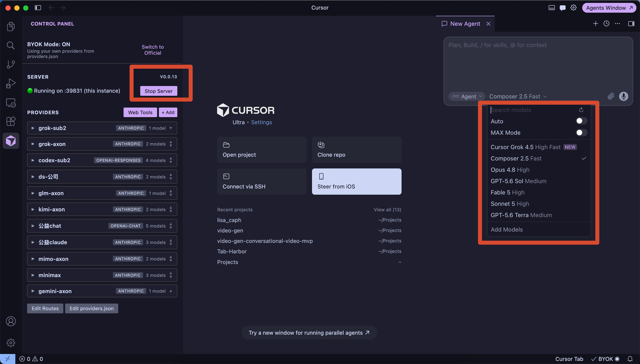Go back with the left arrow
640x364 pixels.
(x=52, y=8)
